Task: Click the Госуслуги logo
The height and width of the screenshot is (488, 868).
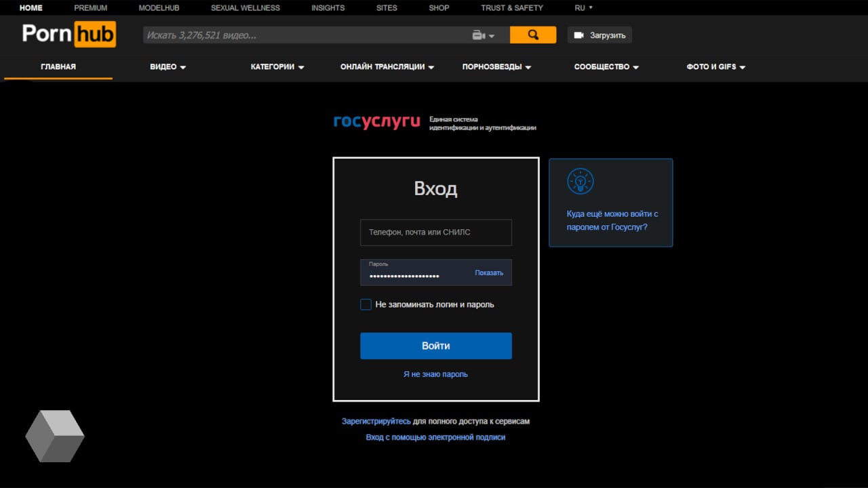Action: [x=377, y=122]
